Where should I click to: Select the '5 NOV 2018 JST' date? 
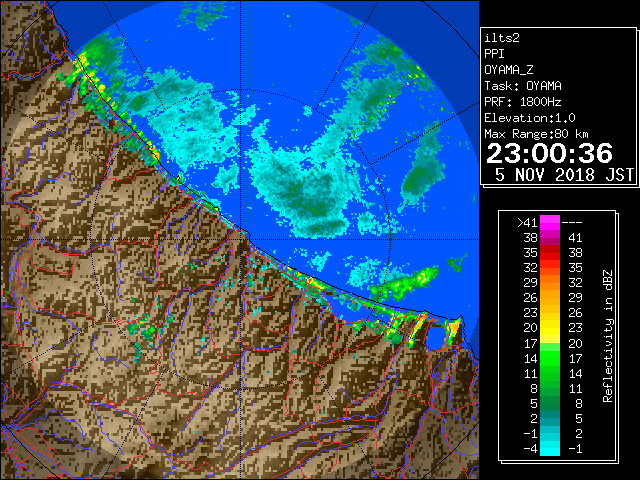pos(564,175)
